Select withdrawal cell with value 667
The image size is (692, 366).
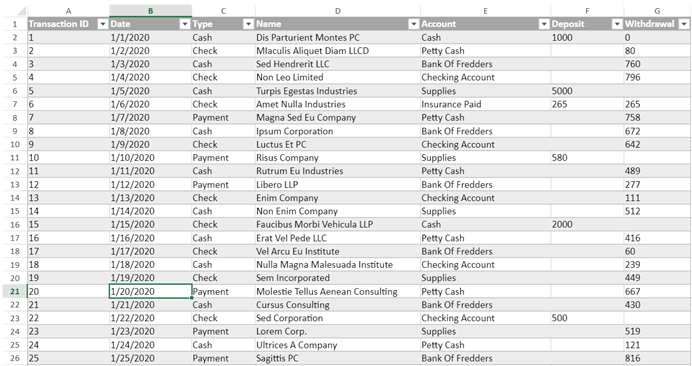[x=657, y=291]
